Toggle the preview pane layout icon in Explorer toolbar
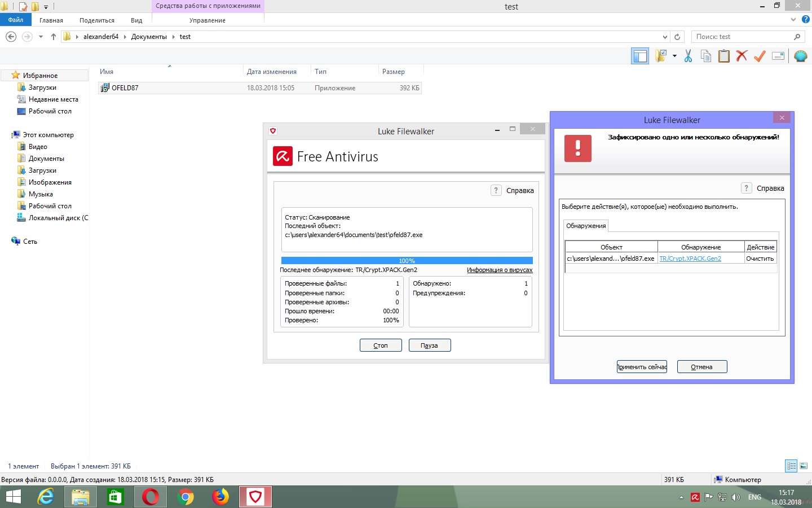Viewport: 812px width, 508px height. (x=640, y=56)
